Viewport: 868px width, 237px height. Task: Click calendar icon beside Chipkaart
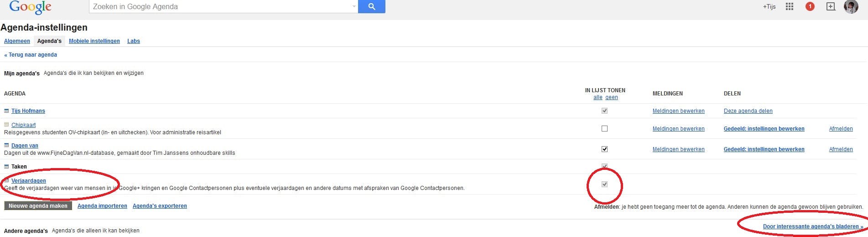(6, 125)
